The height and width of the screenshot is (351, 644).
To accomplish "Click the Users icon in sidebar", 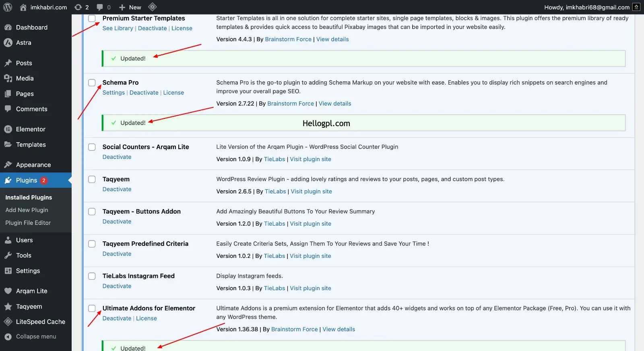I will pyautogui.click(x=8, y=240).
